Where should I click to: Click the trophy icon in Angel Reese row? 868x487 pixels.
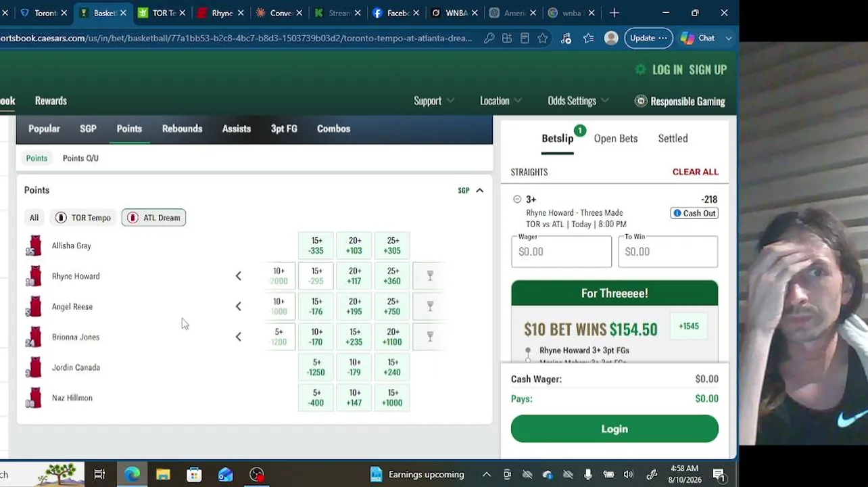[x=430, y=306]
